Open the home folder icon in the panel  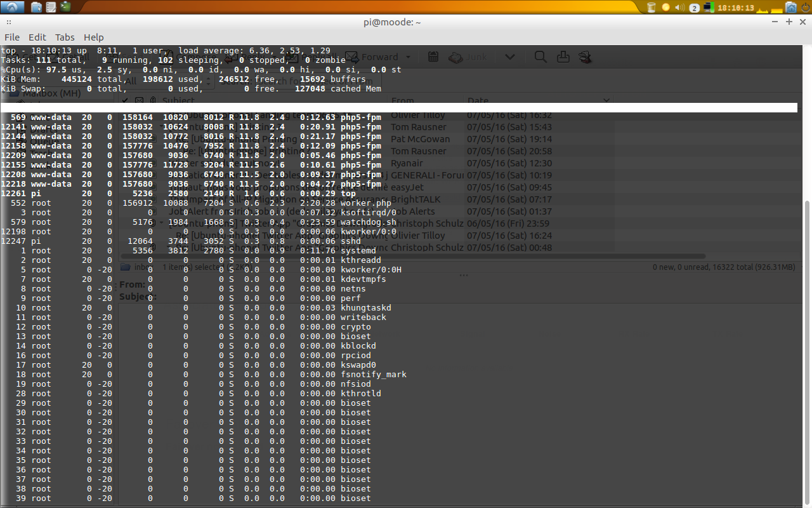tap(791, 8)
